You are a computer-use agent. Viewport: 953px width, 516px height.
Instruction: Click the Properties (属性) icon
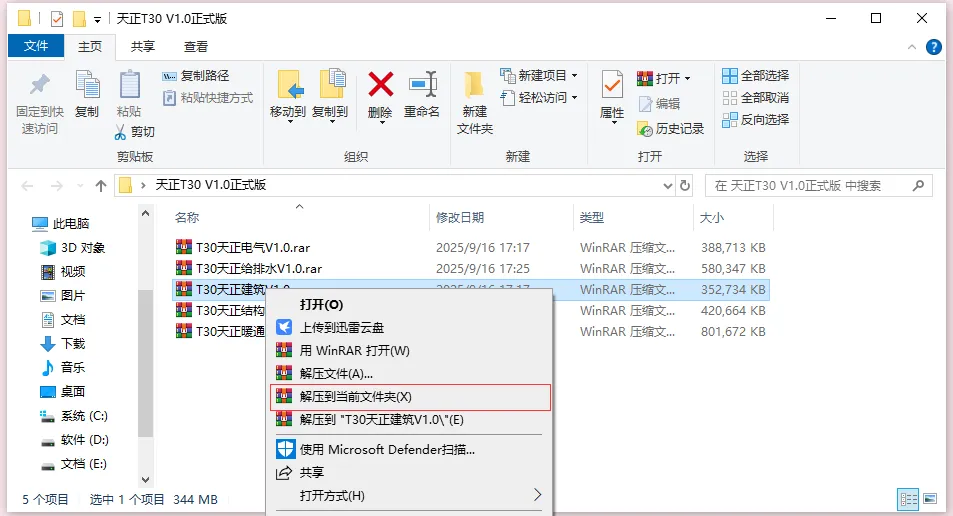tap(611, 85)
